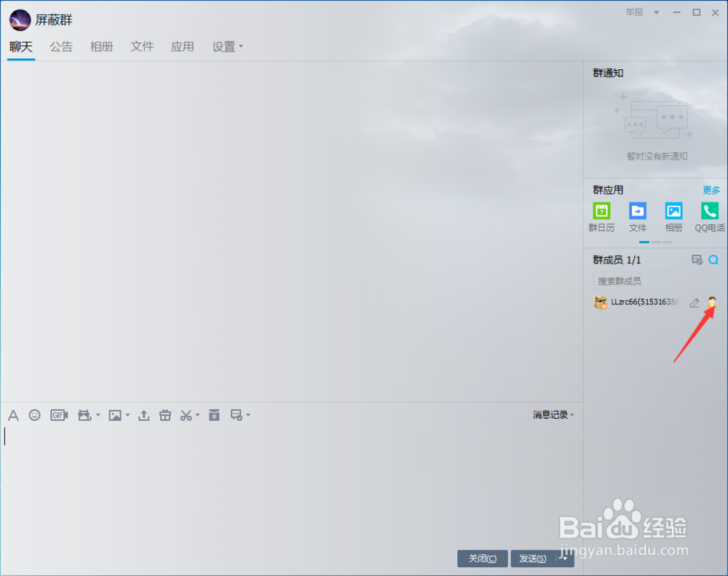This screenshot has height=576, width=728.
Task: Open the 相册 group app icon
Action: [673, 217]
